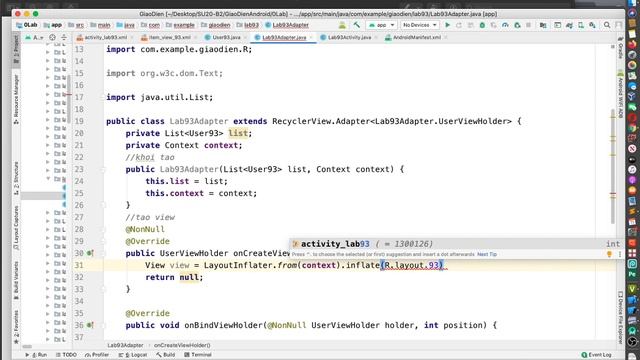
Task: Open the No Devices dropdown
Action: click(x=420, y=25)
